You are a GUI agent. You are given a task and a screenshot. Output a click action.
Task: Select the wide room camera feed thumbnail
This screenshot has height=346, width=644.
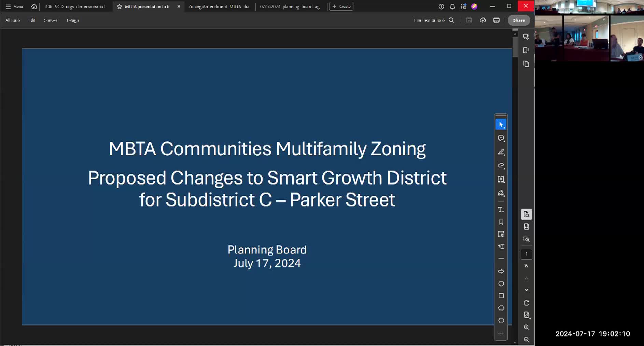coord(589,7)
